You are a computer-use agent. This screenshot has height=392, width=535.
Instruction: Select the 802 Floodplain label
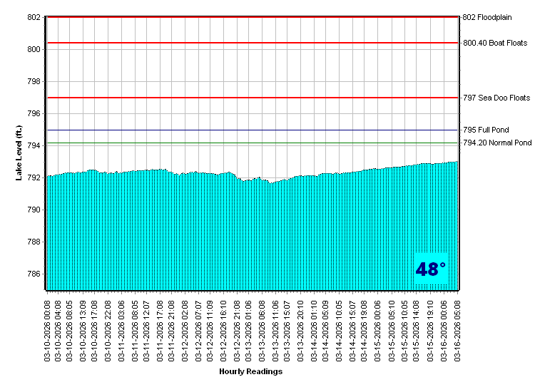(492, 17)
